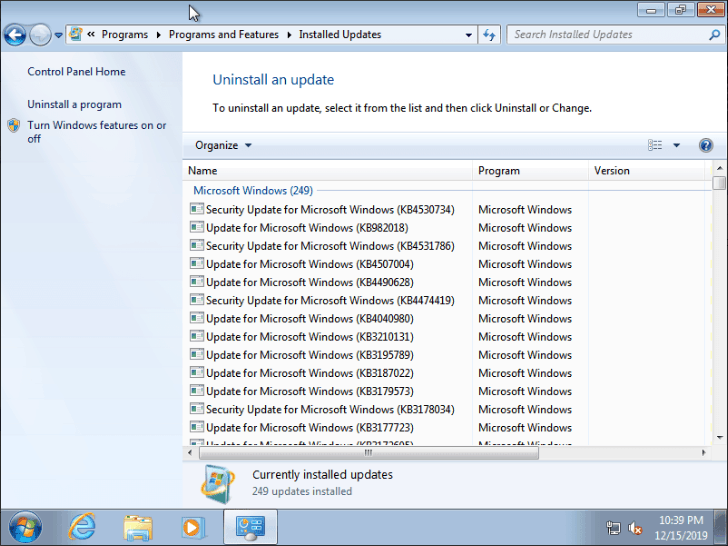Open the Windows Start orb
This screenshot has height=546, width=728.
tap(26, 527)
